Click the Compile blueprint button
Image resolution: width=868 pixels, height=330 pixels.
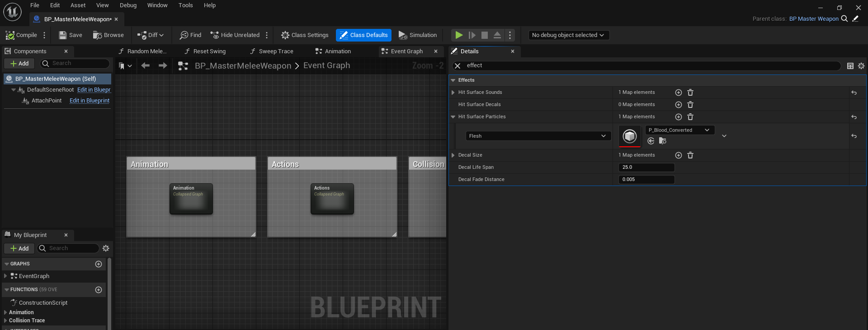(x=21, y=35)
